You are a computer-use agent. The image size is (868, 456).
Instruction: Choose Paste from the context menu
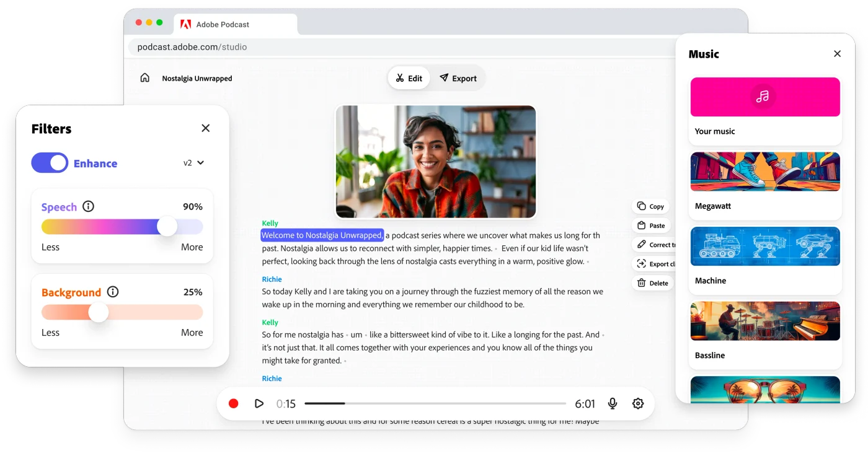point(651,226)
